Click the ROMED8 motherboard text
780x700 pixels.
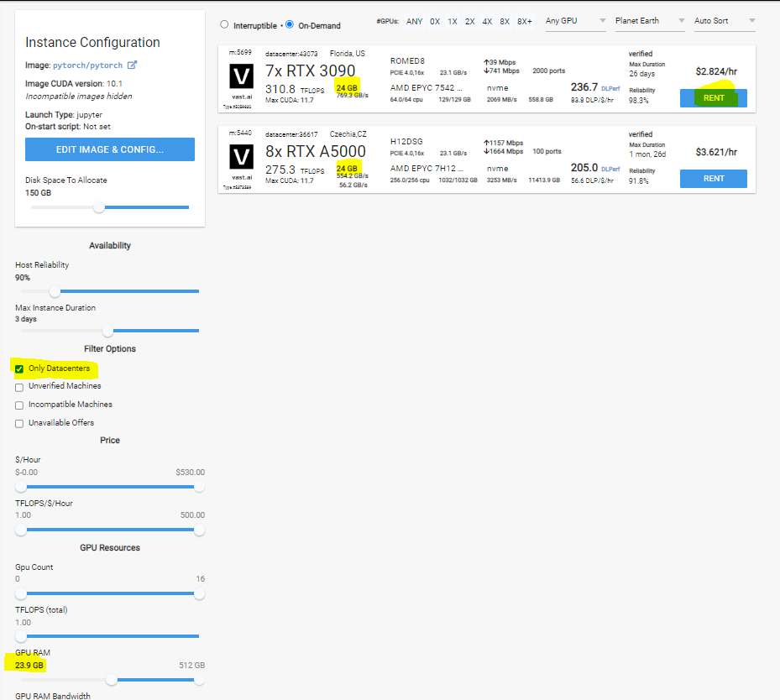coord(407,61)
